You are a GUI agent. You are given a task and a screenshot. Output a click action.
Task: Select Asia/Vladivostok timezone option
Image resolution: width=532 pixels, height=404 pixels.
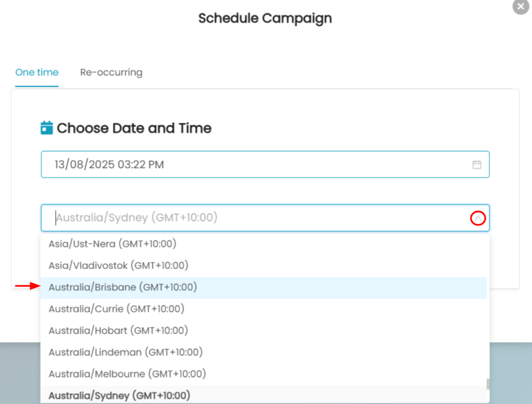(x=118, y=265)
